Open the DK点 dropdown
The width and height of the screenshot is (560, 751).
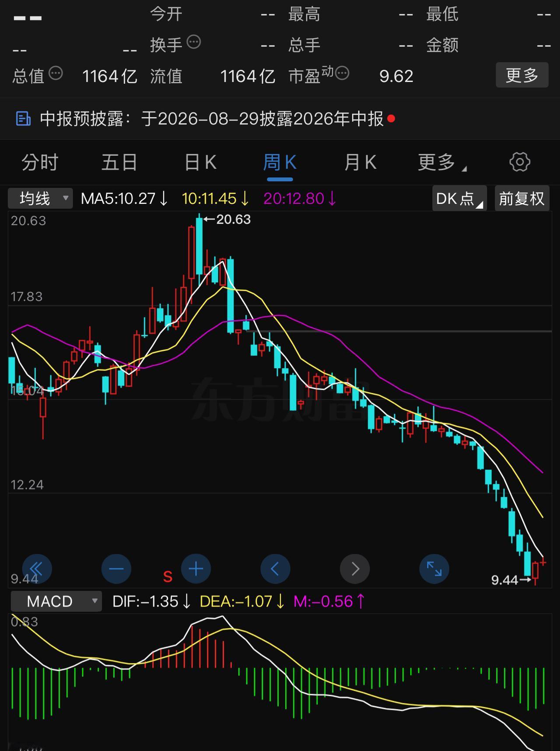(459, 198)
